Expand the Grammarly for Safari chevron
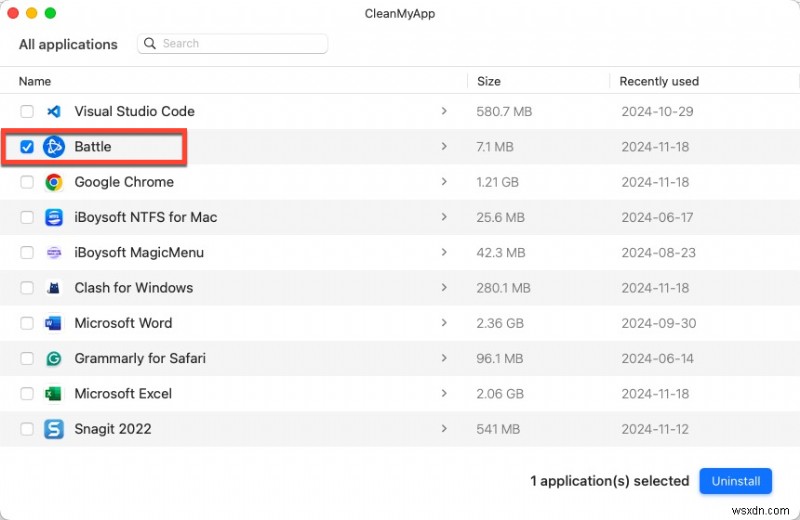 [444, 358]
